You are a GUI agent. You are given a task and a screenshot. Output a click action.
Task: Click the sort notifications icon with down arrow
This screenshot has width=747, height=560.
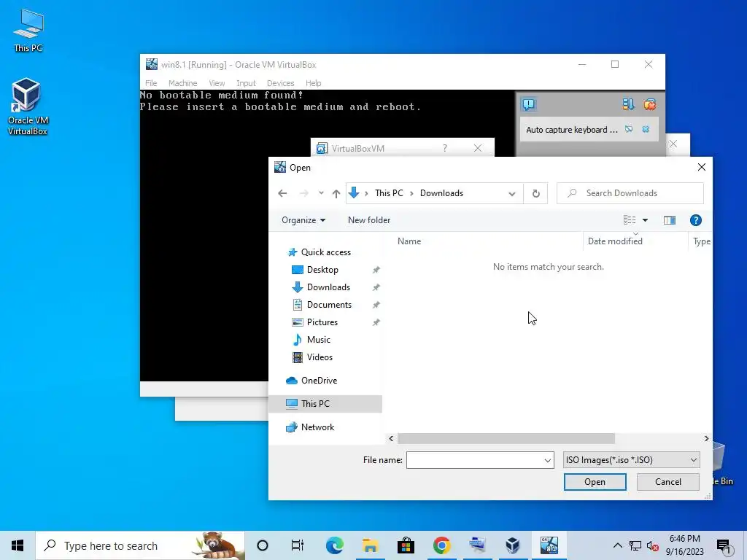[x=628, y=104]
